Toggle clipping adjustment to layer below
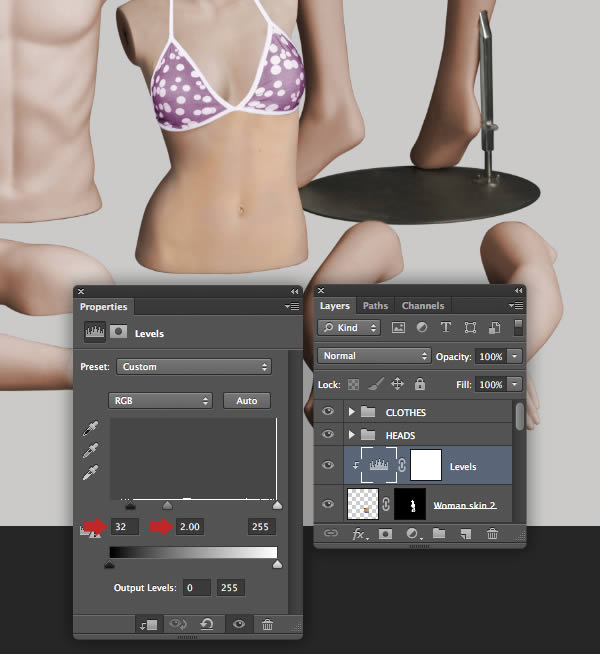 (145, 624)
